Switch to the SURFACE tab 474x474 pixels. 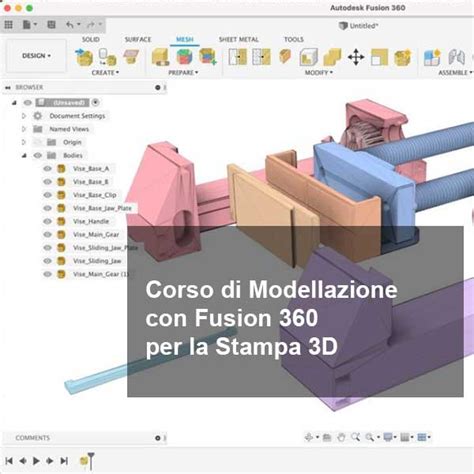[138, 39]
